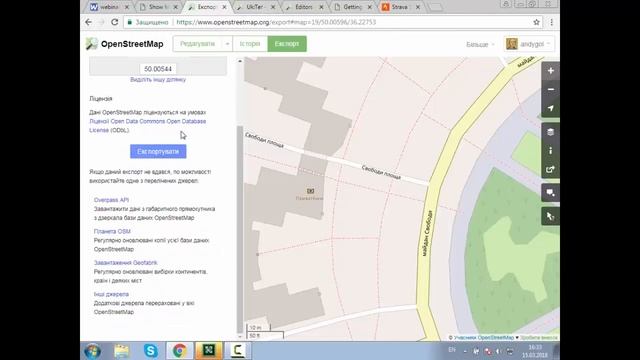Add a note to the map
This screenshot has width=640, height=360.
[x=550, y=193]
